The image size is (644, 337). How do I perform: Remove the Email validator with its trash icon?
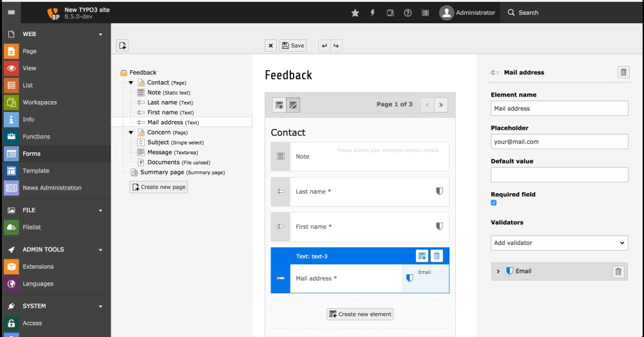(x=618, y=271)
